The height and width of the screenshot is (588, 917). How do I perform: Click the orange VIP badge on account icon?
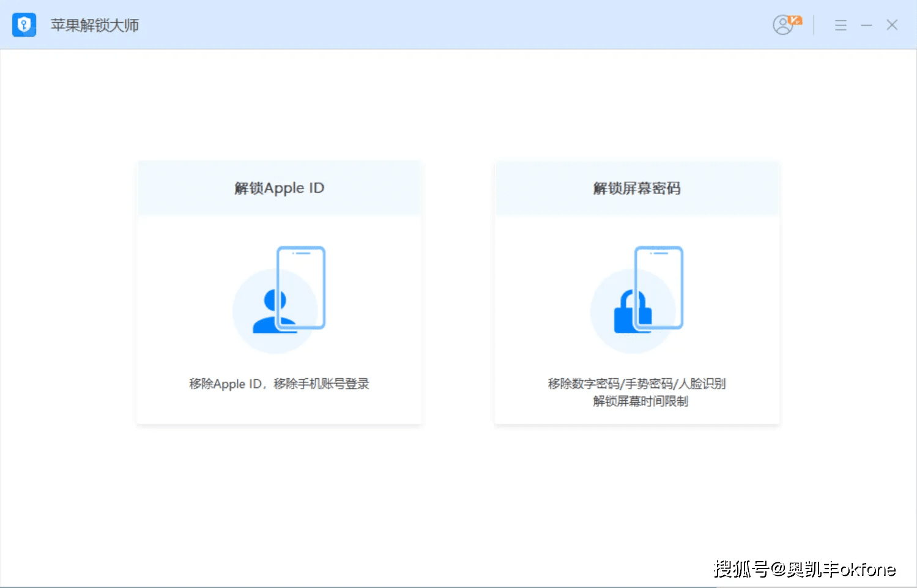(x=794, y=19)
